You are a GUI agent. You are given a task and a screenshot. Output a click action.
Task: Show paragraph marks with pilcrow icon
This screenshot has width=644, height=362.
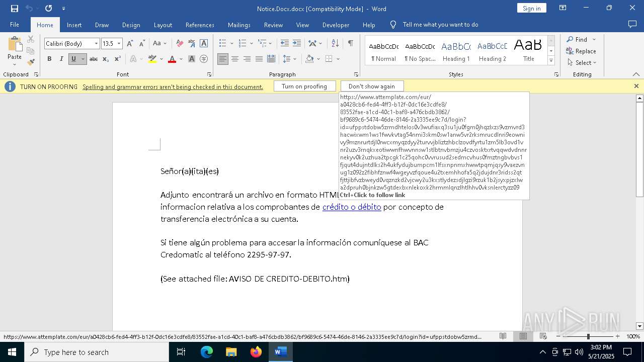tap(350, 44)
